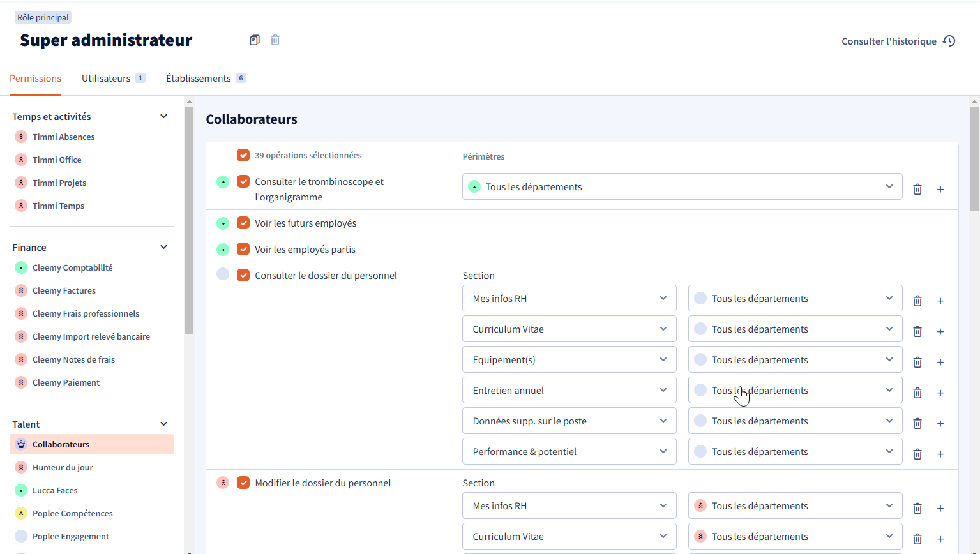The image size is (980, 554).
Task: Click the main panel vertical scrollbar thumb
Action: tap(974, 158)
